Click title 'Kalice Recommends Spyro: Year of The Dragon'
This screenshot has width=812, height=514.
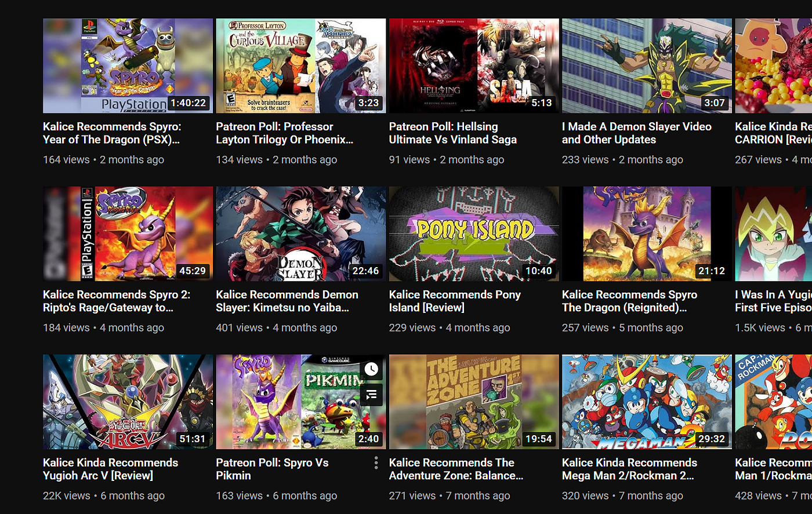[112, 133]
